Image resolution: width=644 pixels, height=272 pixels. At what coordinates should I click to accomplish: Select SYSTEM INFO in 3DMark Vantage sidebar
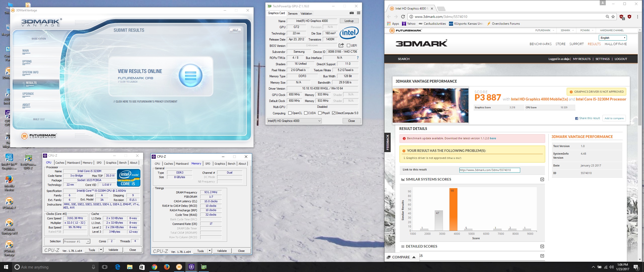point(30,72)
